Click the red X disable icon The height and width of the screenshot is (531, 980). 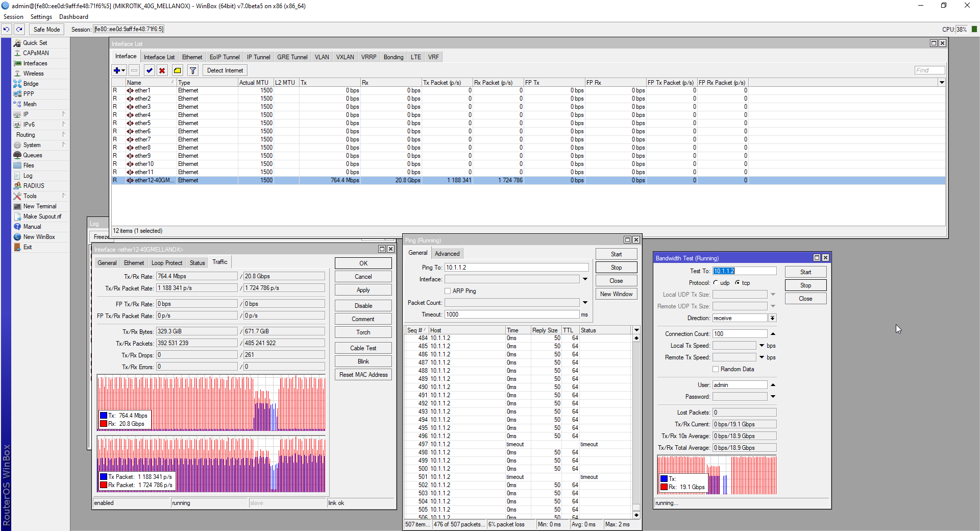pyautogui.click(x=162, y=70)
